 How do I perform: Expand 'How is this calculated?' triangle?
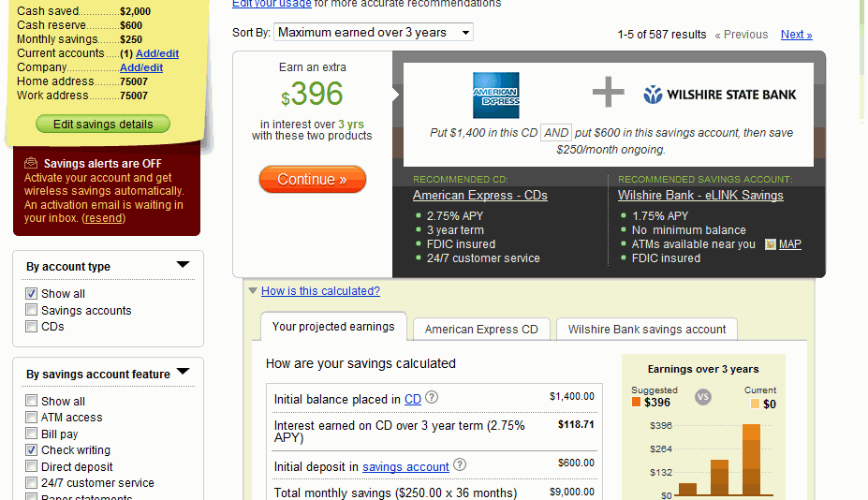pos(253,291)
